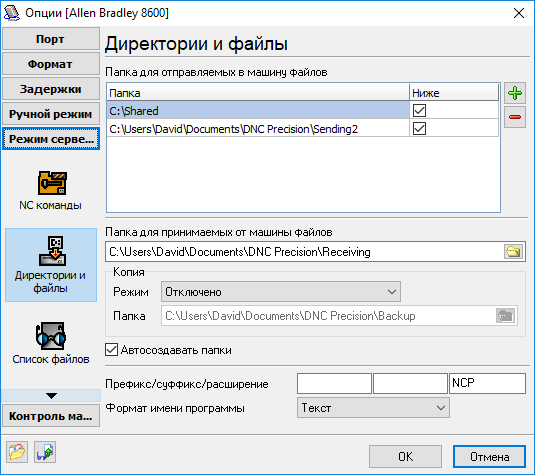Viewport: 535px width, 475px height.
Task: Click the Отмена button
Action: pyautogui.click(x=489, y=456)
